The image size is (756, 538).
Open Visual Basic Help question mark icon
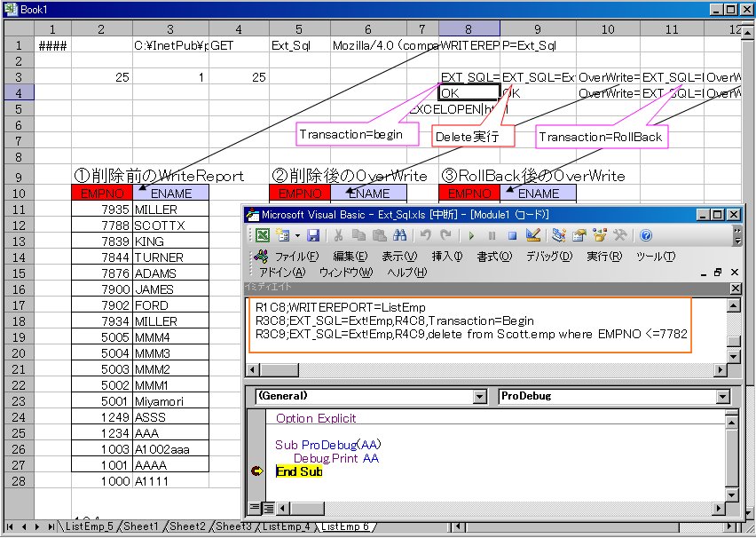click(x=646, y=235)
